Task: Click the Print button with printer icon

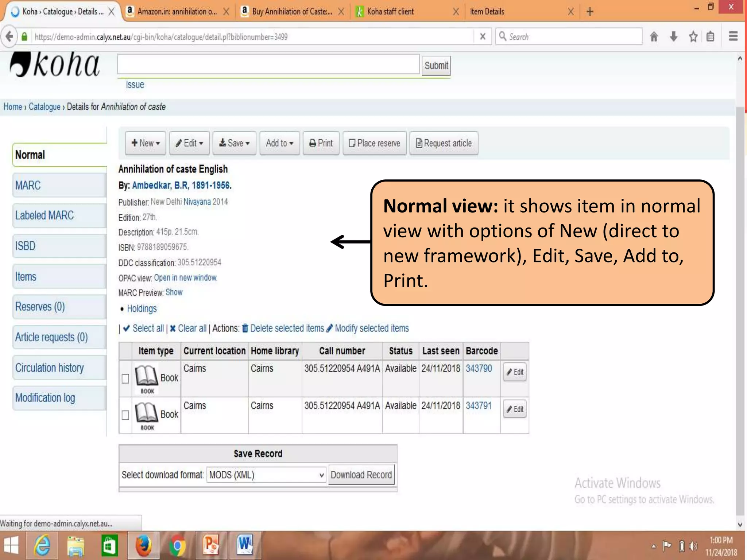Action: coord(321,143)
